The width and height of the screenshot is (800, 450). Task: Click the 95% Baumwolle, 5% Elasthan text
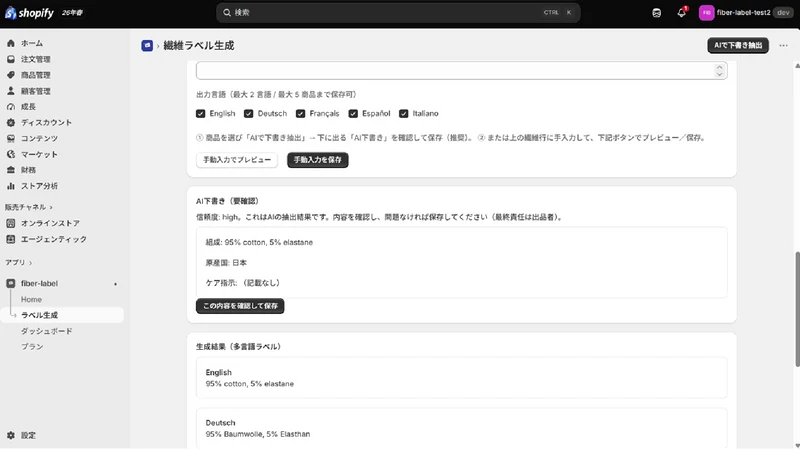(258, 434)
